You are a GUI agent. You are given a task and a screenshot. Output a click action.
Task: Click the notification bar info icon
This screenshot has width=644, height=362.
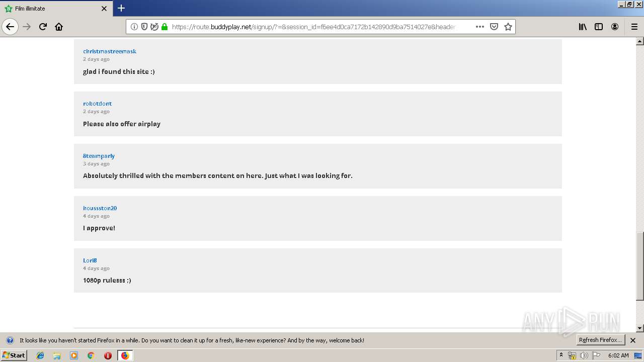coord(10,340)
